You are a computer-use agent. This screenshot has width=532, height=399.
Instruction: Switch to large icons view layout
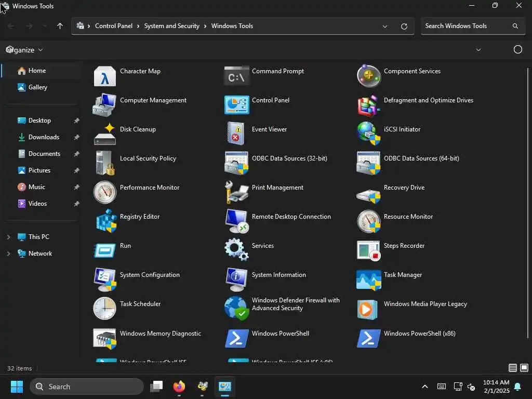click(524, 368)
